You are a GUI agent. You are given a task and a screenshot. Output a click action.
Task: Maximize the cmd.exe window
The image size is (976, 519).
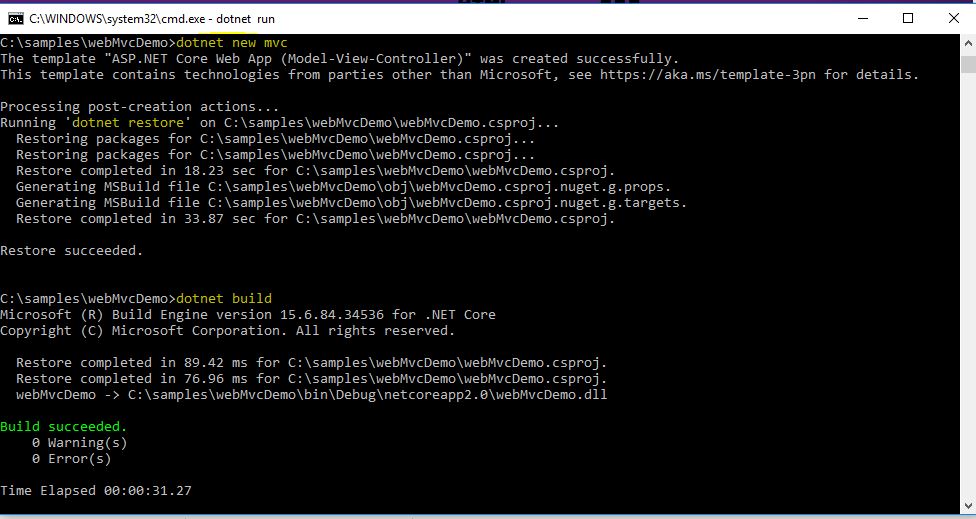coord(908,19)
